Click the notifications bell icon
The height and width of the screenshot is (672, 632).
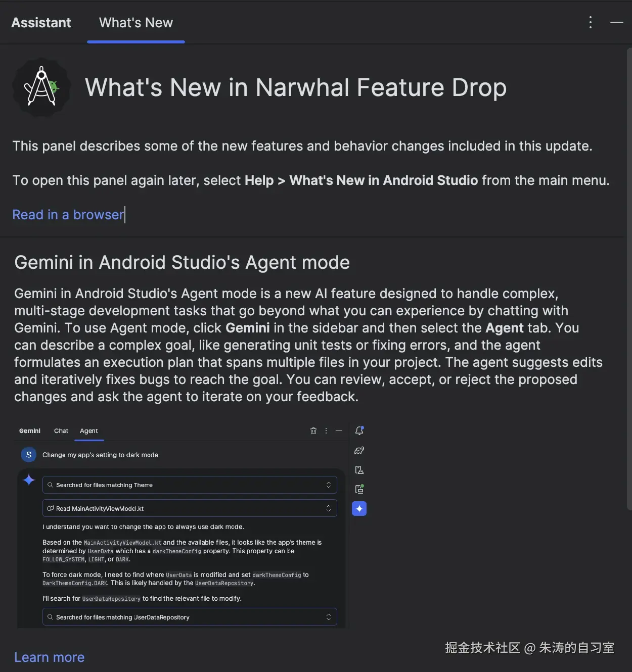click(359, 430)
